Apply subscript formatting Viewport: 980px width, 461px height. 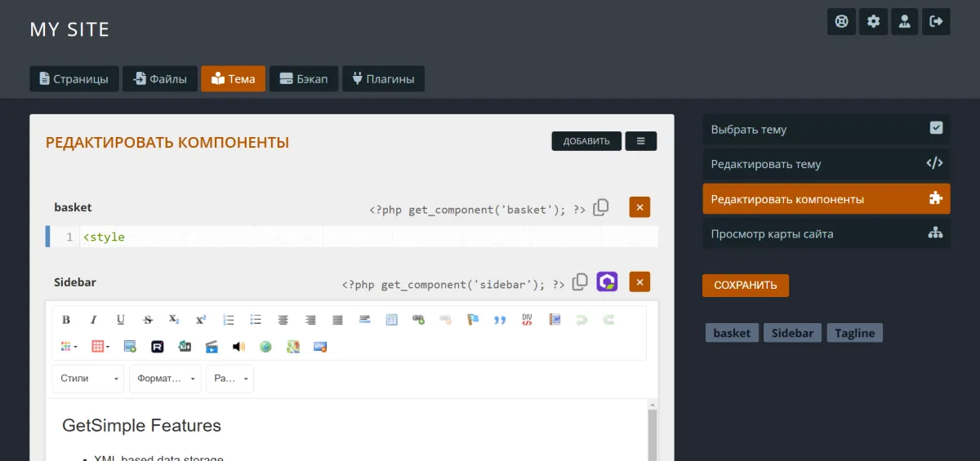[x=174, y=320]
